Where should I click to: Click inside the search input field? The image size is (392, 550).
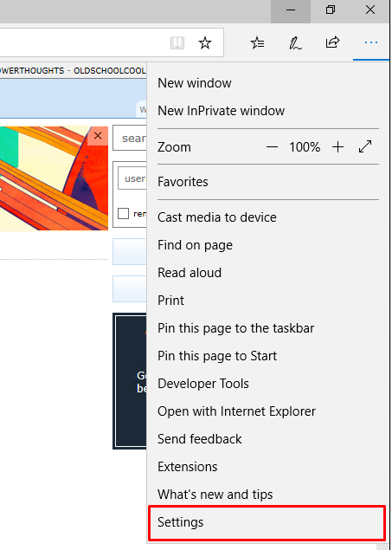click(x=130, y=139)
